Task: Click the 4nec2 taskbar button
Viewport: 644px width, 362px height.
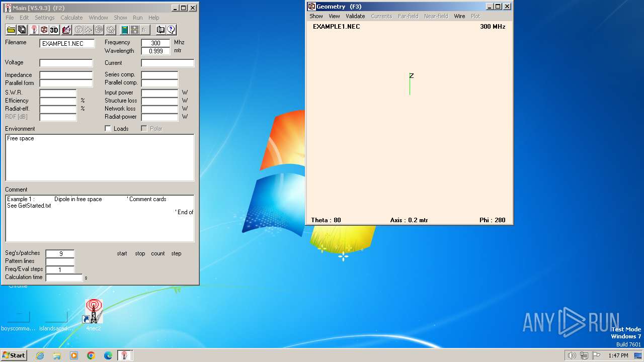Action: pos(125,355)
